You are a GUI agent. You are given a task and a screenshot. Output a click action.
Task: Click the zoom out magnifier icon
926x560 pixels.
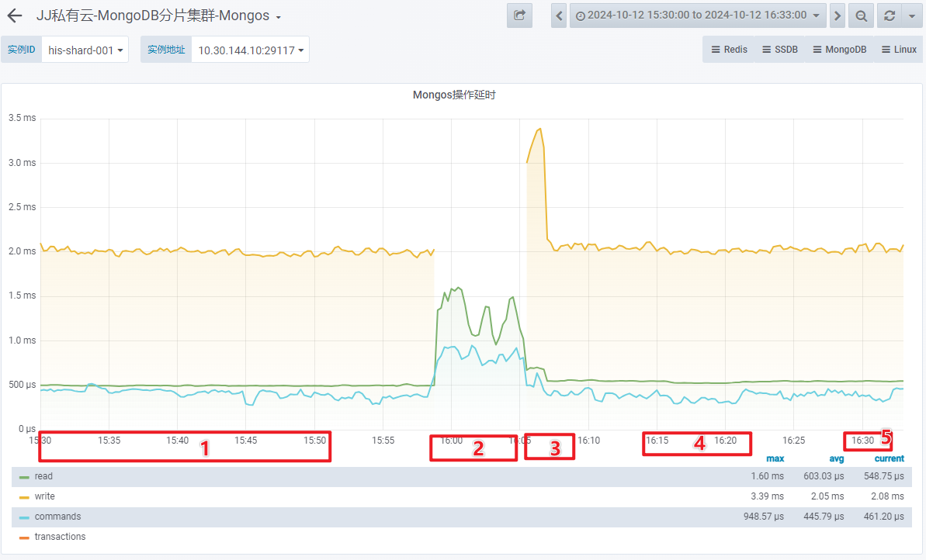(x=861, y=16)
